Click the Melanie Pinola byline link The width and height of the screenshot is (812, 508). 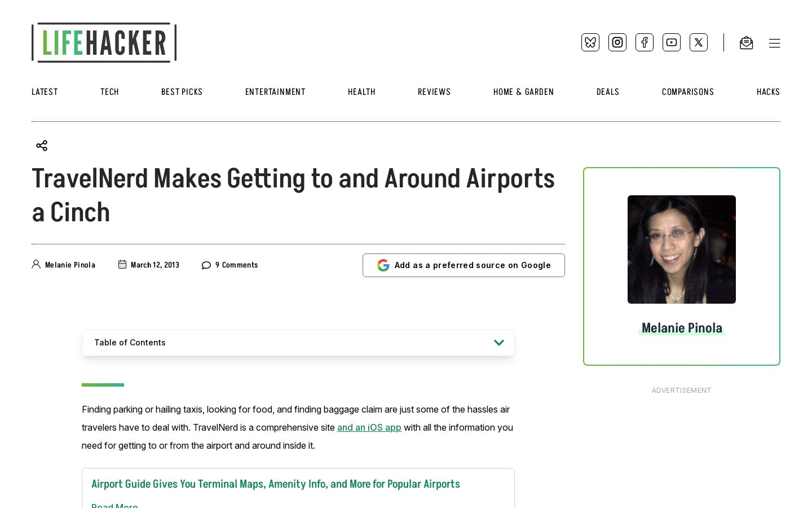click(70, 265)
